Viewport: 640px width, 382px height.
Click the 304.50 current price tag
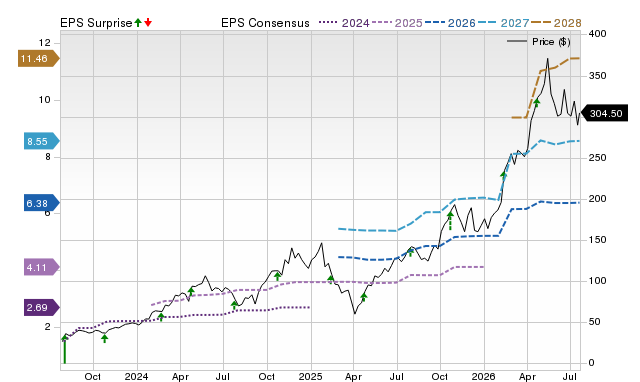tap(604, 113)
